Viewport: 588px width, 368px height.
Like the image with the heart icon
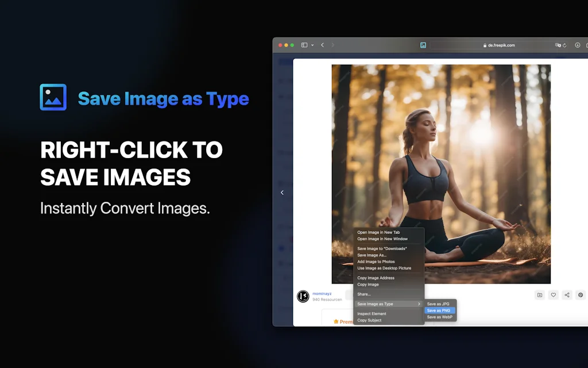pyautogui.click(x=553, y=294)
